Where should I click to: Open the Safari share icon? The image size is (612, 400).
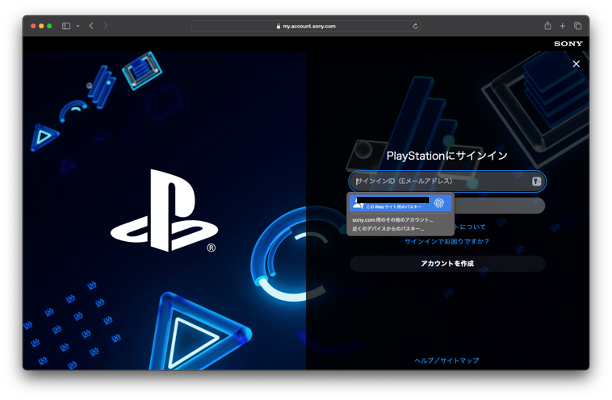[548, 26]
